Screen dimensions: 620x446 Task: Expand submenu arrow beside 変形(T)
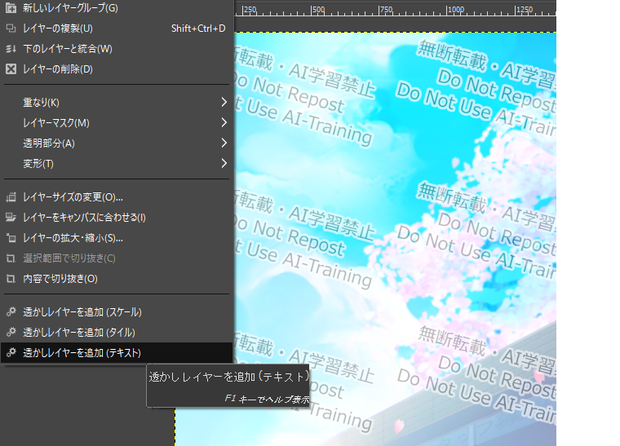(x=224, y=163)
